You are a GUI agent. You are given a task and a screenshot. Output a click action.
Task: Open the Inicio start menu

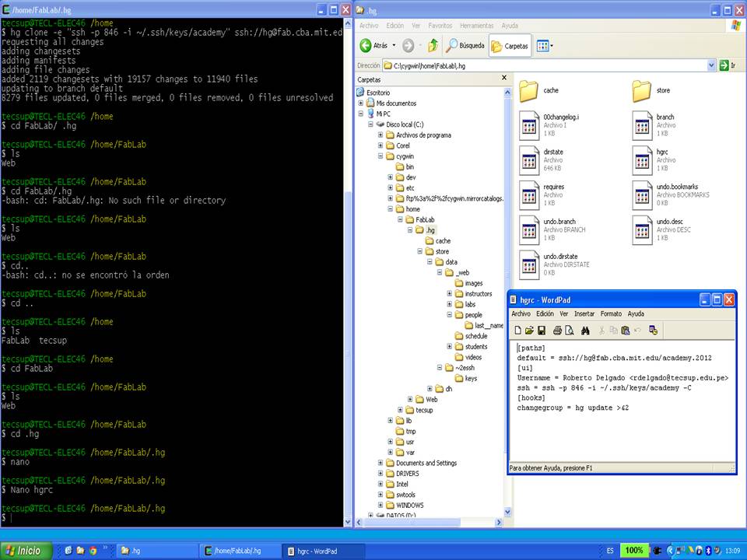tap(26, 551)
